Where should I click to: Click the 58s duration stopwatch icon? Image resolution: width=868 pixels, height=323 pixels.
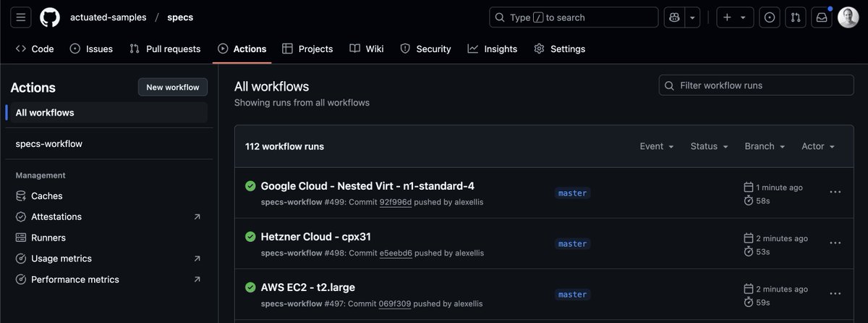749,201
